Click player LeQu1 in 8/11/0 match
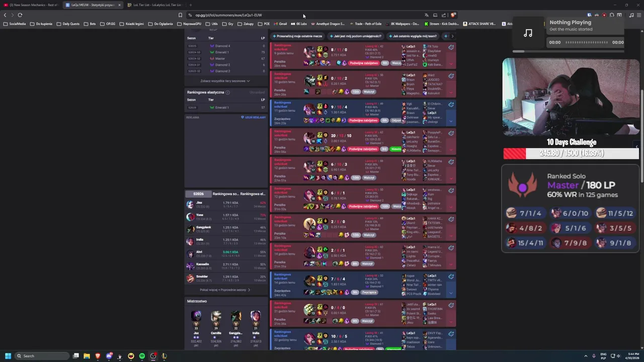The image size is (644, 362). (411, 46)
